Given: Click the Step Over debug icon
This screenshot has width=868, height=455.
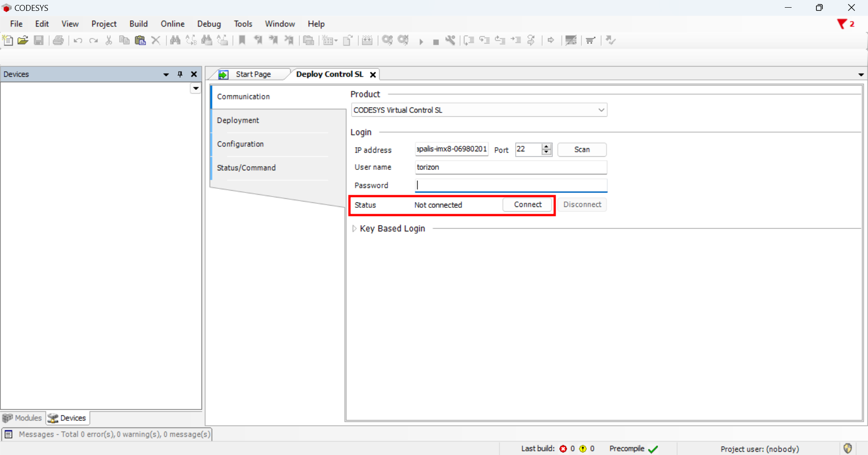Looking at the screenshot, I should [469, 40].
